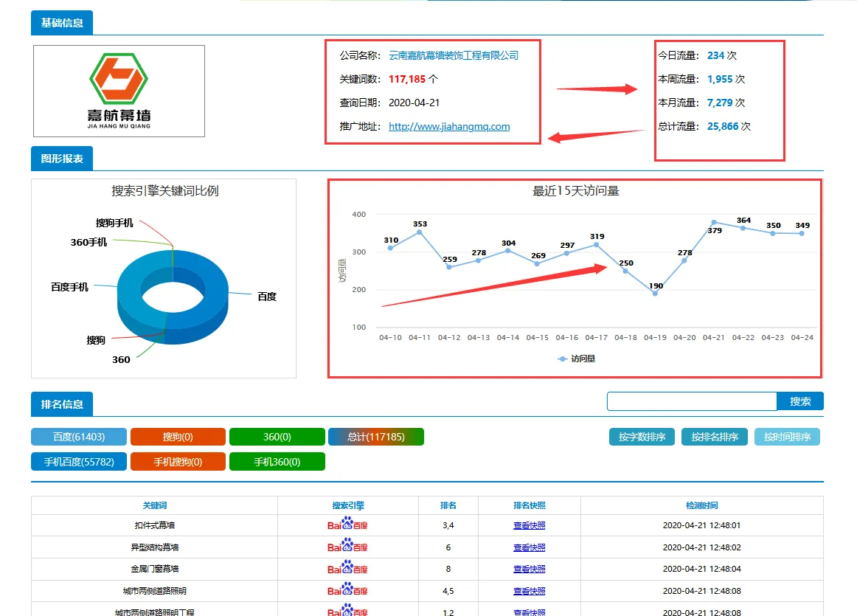Switch to the 排名信息 tab
This screenshot has width=857, height=616.
tap(61, 403)
